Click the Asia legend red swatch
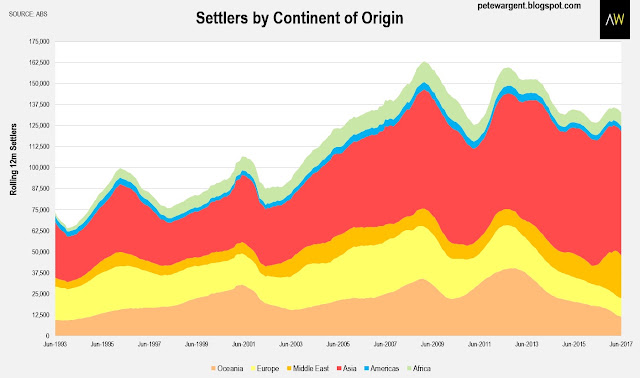Screen dimensions: 640x378 [x=339, y=369]
